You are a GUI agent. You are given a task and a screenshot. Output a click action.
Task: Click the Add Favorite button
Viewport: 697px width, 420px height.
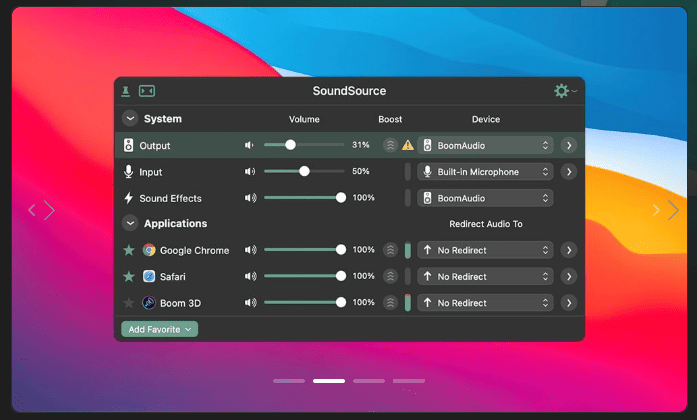pyautogui.click(x=160, y=329)
